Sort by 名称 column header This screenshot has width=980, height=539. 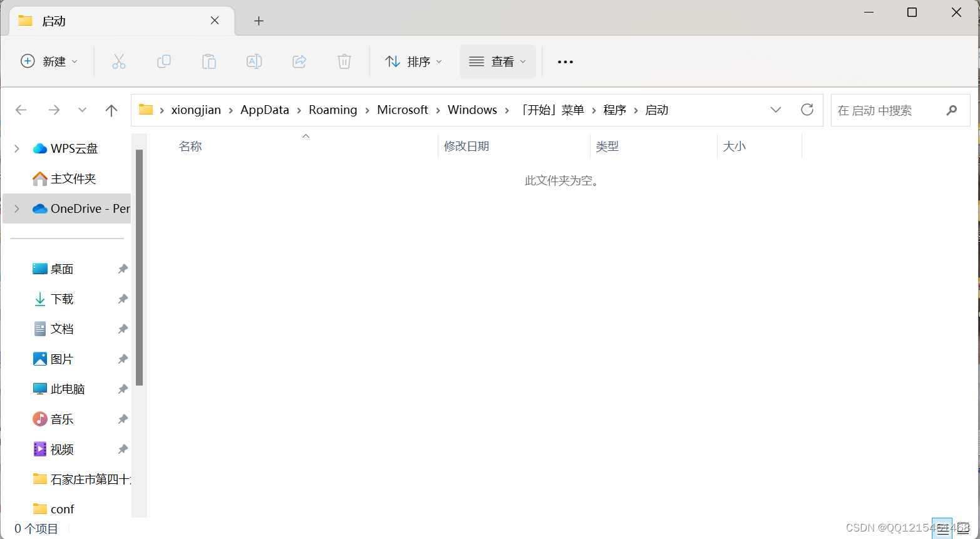click(190, 146)
